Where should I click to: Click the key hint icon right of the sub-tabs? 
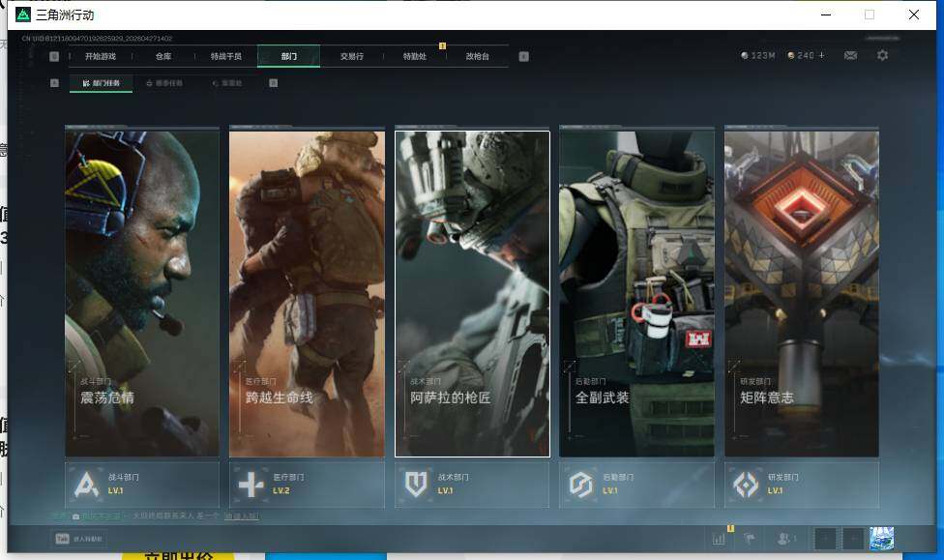point(274,83)
